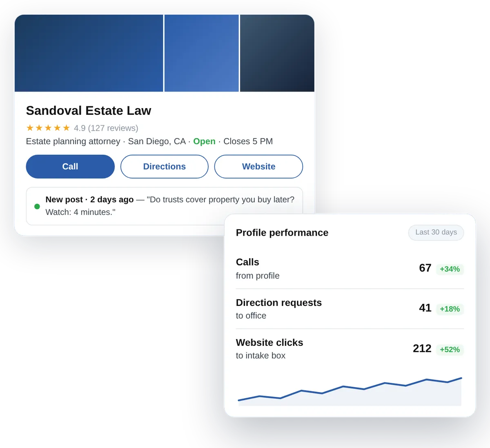Click Estate planning attorney category text

pyautogui.click(x=73, y=141)
